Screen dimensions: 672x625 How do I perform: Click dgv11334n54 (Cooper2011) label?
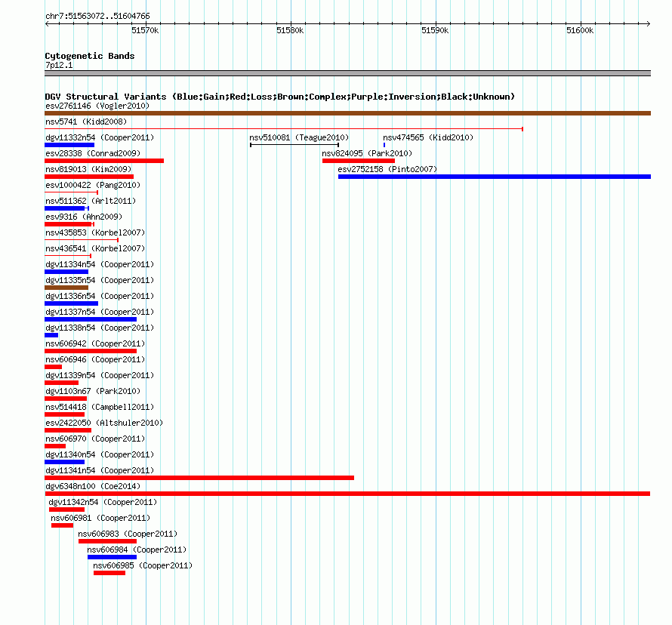click(x=100, y=264)
